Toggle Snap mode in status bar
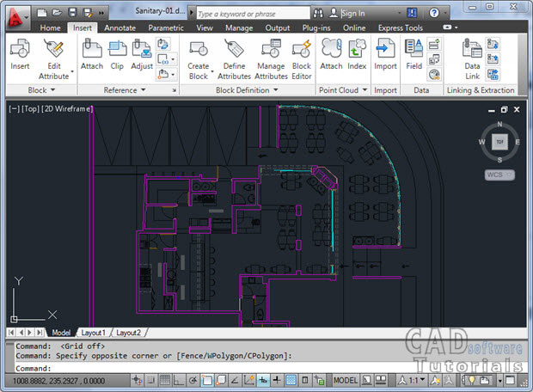The height and width of the screenshot is (392, 533). tap(151, 380)
